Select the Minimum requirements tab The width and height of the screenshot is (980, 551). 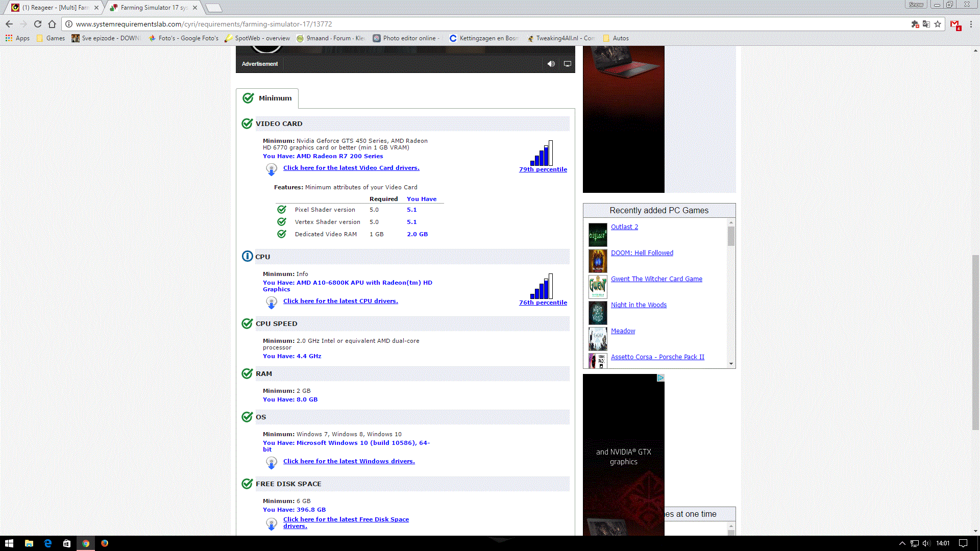pos(267,98)
